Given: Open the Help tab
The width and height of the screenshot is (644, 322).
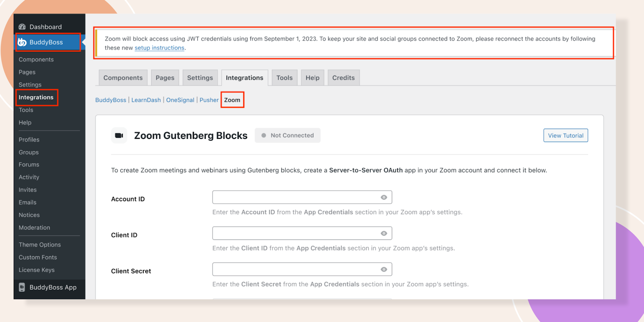Looking at the screenshot, I should point(312,78).
